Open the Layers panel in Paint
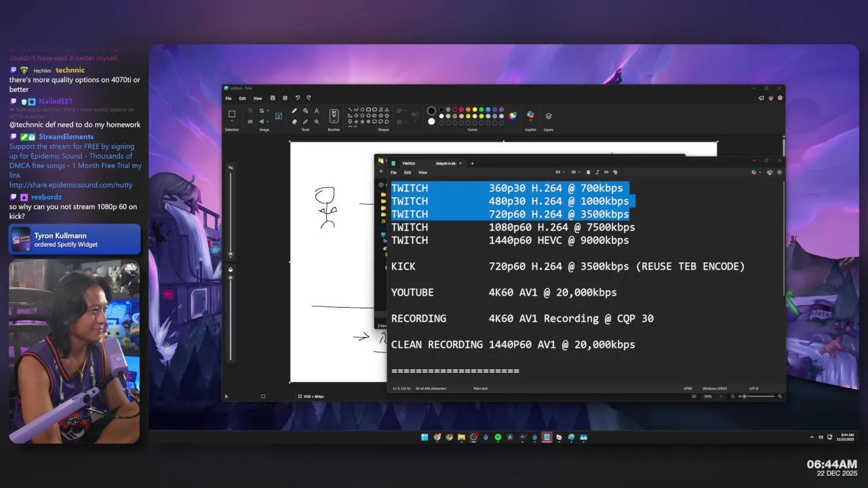Image resolution: width=868 pixels, height=488 pixels. pos(549,116)
